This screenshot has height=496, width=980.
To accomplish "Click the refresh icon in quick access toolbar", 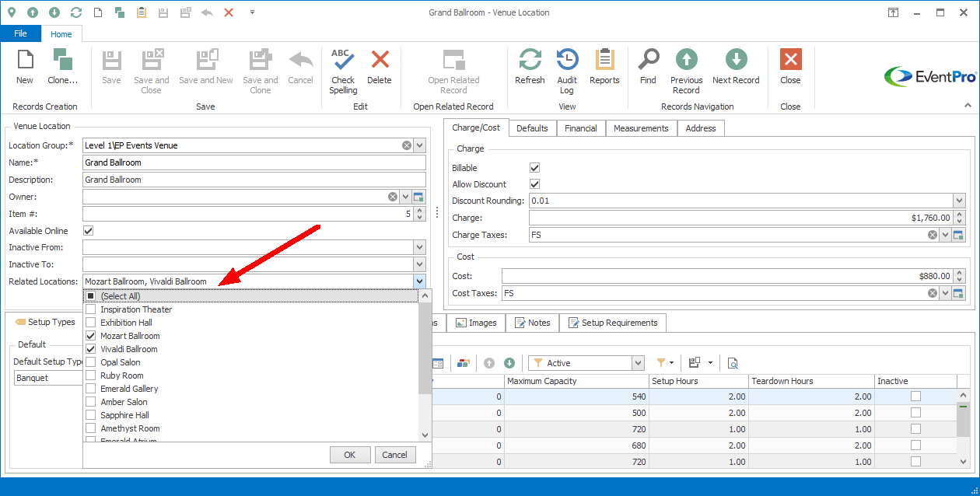I will pyautogui.click(x=76, y=12).
